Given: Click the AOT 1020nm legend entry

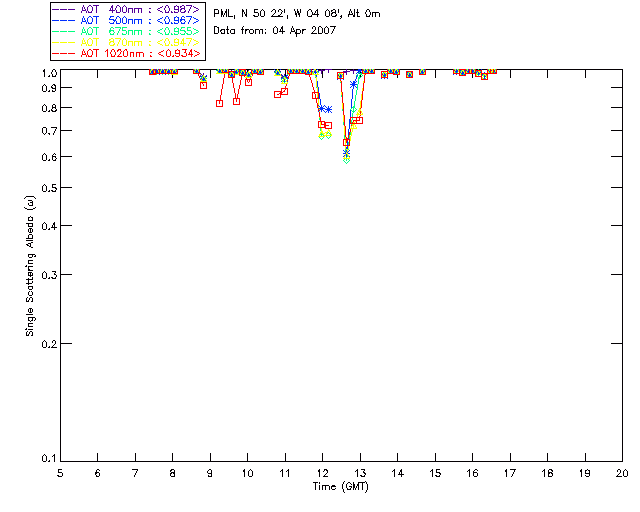Looking at the screenshot, I should 126,53.
